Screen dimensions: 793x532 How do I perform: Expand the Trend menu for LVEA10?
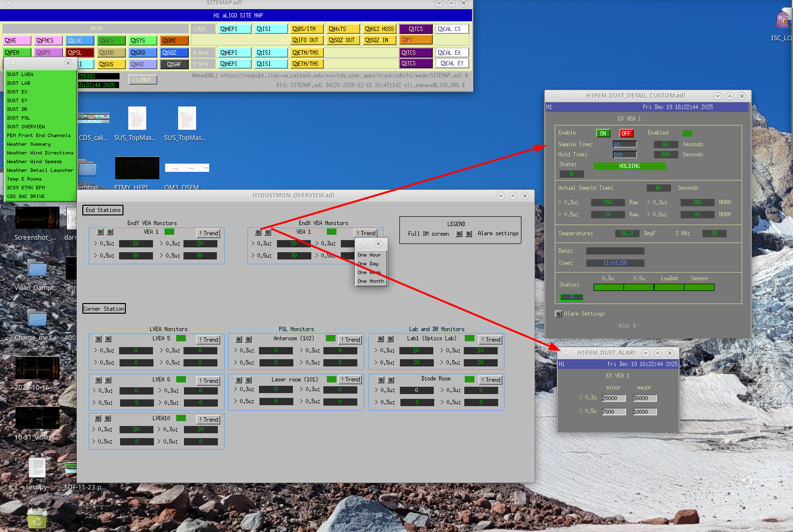(x=209, y=420)
